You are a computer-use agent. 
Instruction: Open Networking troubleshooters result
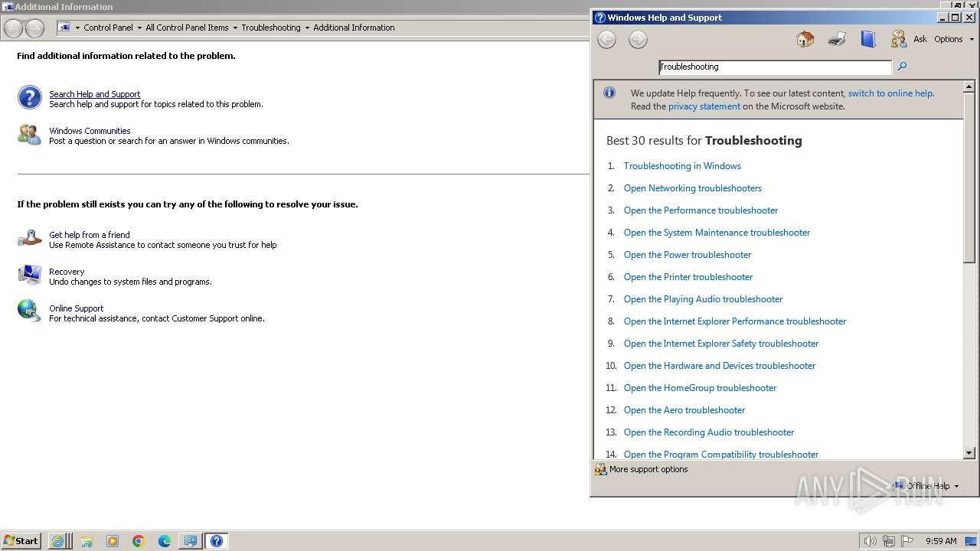(x=693, y=188)
